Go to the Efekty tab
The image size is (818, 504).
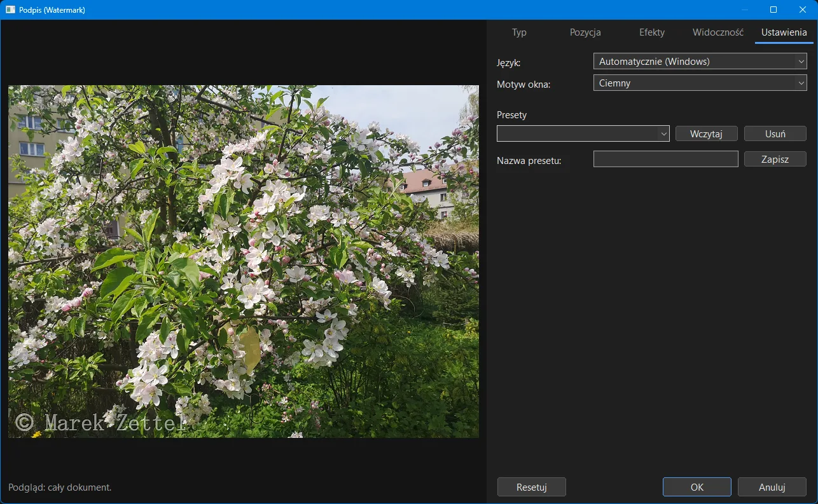652,32
